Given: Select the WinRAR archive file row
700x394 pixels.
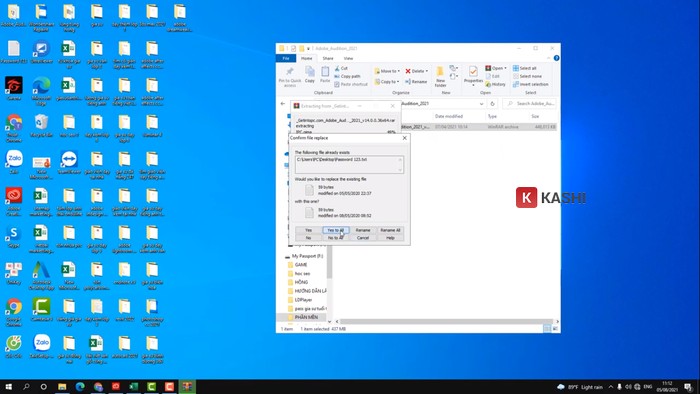Looking at the screenshot, I should (x=478, y=127).
